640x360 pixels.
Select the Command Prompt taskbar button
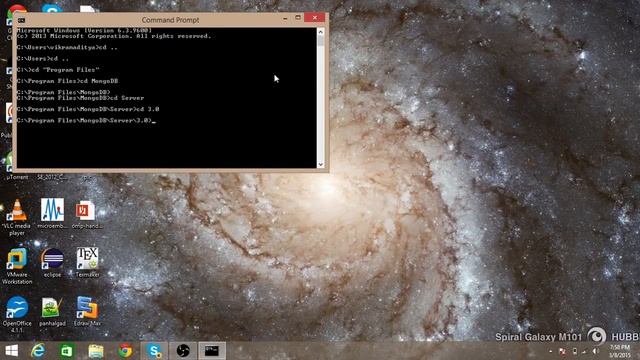point(212,351)
